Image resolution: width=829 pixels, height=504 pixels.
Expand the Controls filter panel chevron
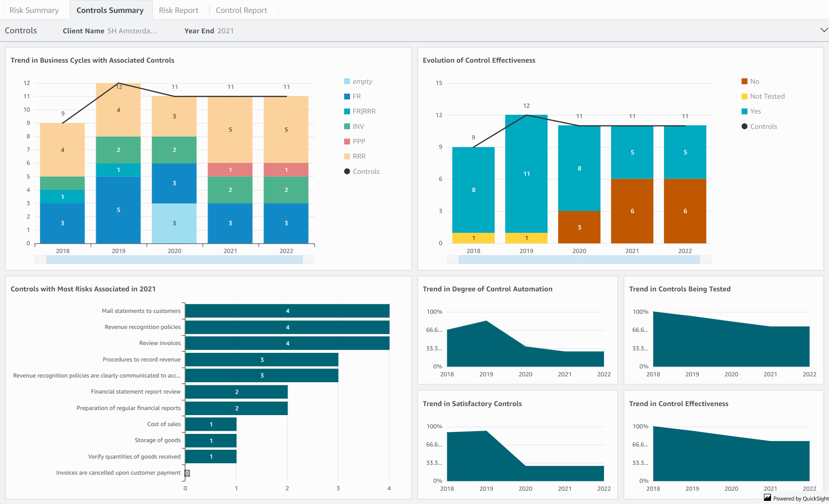coord(824,30)
